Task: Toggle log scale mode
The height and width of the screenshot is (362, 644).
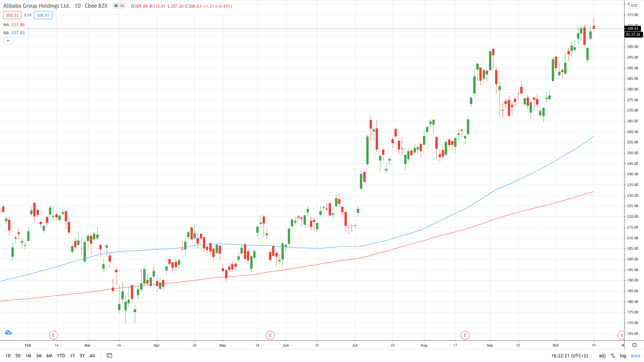Action: [623, 356]
